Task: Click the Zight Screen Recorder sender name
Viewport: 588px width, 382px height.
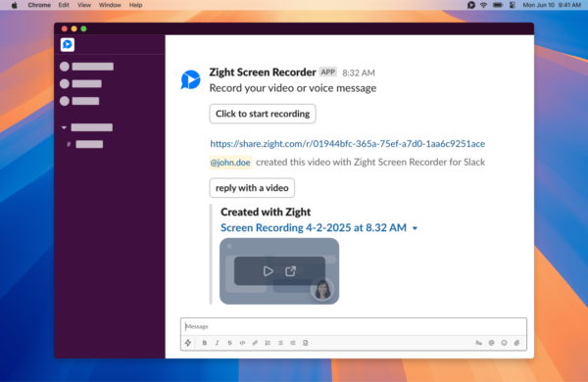Action: click(x=263, y=72)
